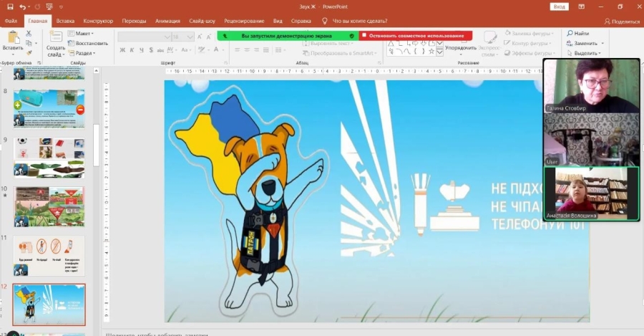Image resolution: width=644 pixels, height=336 pixels.
Task: Toggle text shadow S
Action: pos(151,50)
